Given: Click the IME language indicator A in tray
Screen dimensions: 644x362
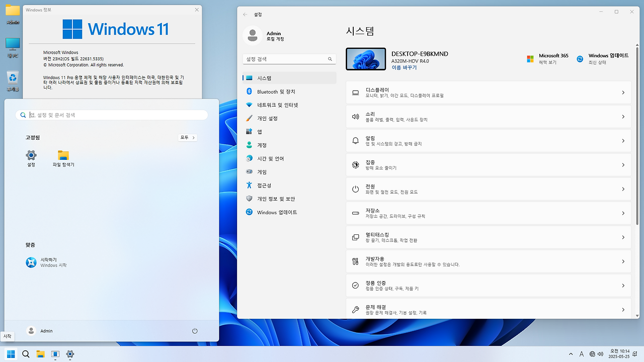Looking at the screenshot, I should pos(582,354).
